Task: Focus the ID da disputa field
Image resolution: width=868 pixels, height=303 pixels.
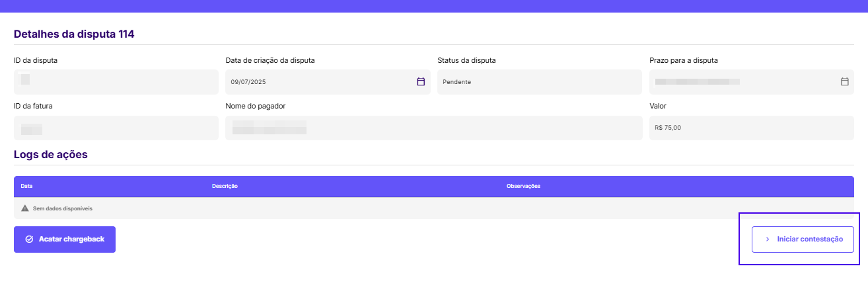Action: (116, 81)
